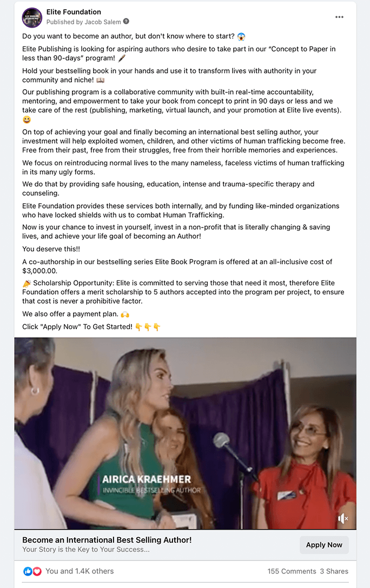The height and width of the screenshot is (588, 370).
Task: Click the blue Like reaction icon
Action: 28,571
